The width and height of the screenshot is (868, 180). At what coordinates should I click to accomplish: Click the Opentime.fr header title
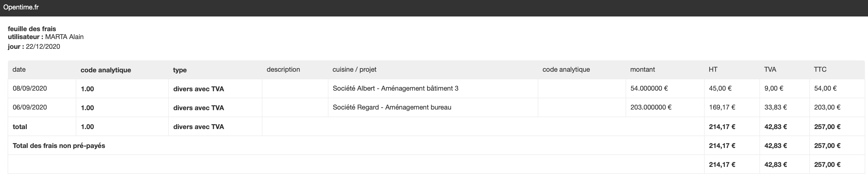click(x=21, y=7)
